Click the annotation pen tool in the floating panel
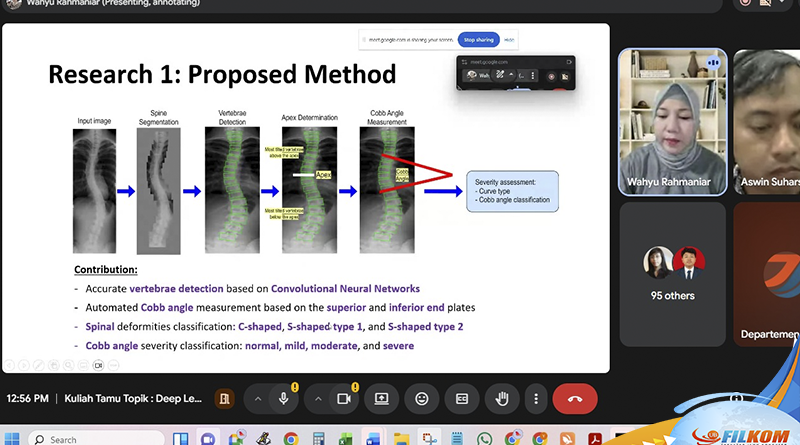 pos(500,76)
